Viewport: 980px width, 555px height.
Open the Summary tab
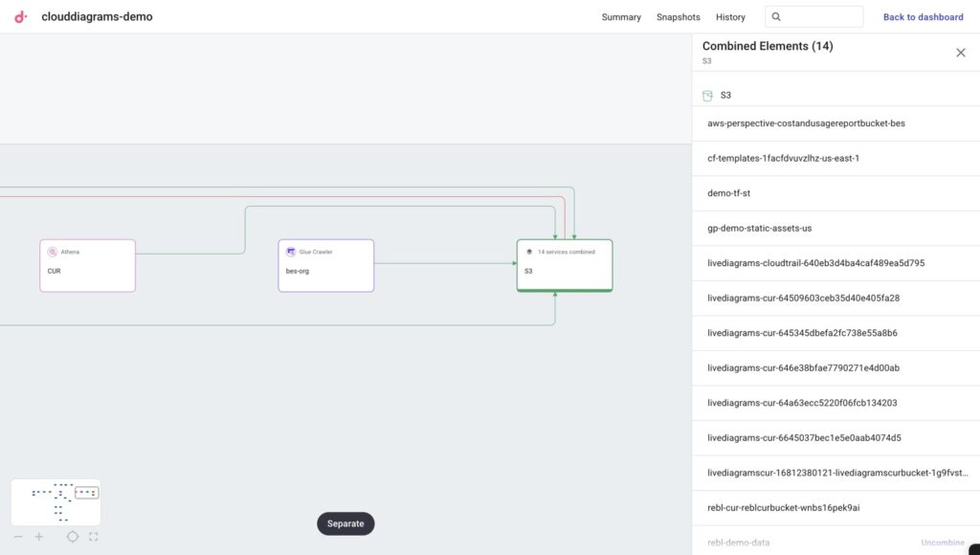pos(621,17)
